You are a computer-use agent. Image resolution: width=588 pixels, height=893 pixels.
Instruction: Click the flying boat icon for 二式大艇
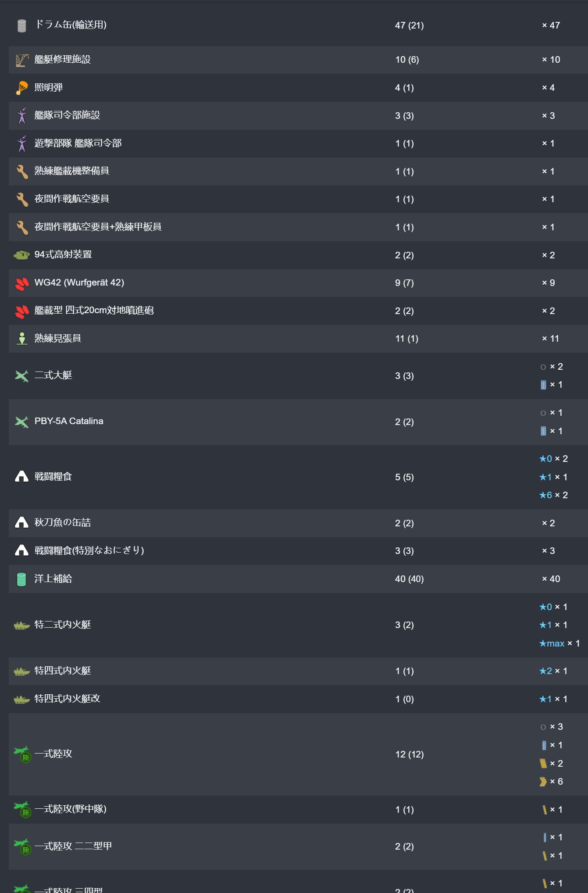click(21, 376)
